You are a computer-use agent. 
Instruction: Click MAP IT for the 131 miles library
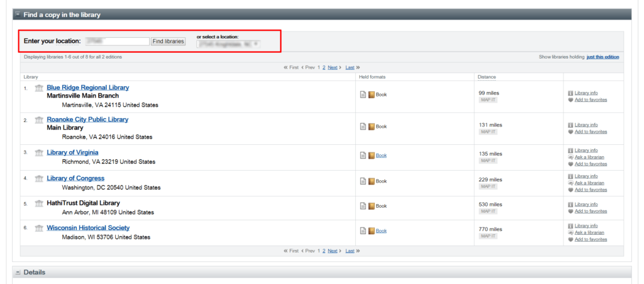tap(488, 132)
